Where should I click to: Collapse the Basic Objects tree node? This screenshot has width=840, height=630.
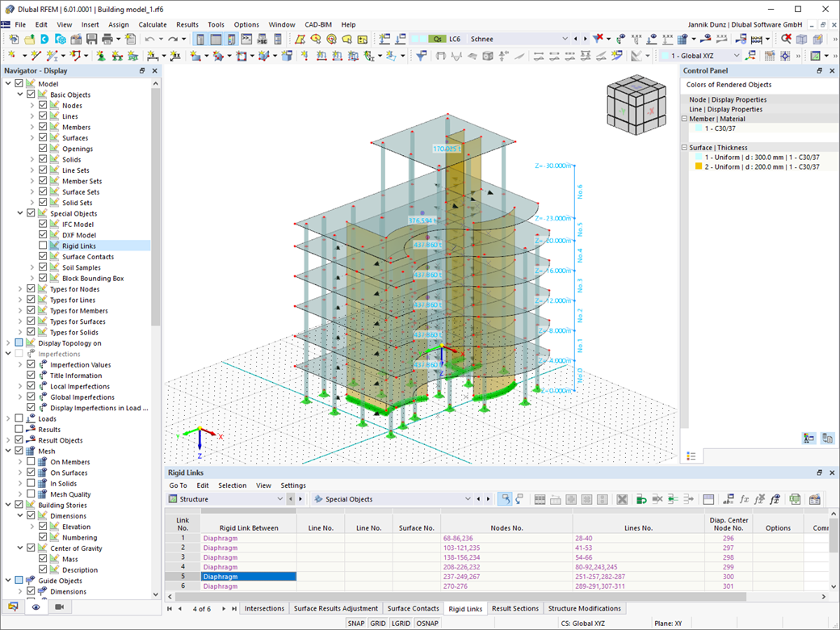coord(20,94)
